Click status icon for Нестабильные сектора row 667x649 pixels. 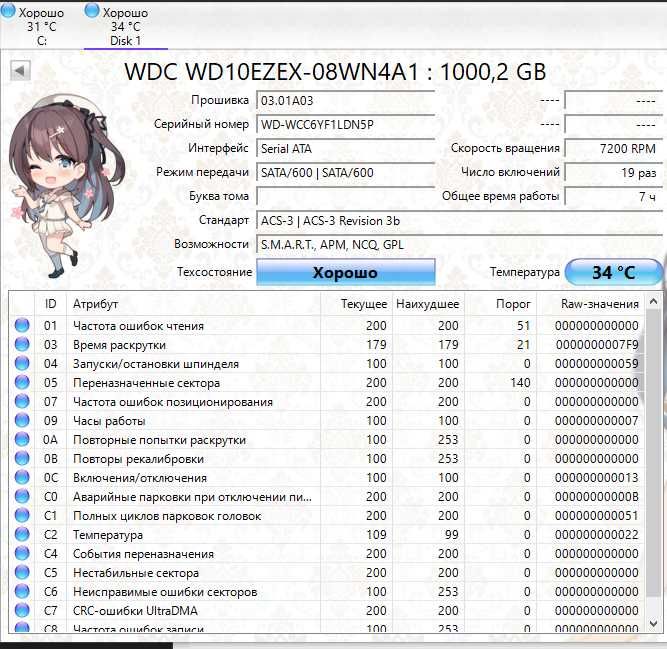(22, 572)
